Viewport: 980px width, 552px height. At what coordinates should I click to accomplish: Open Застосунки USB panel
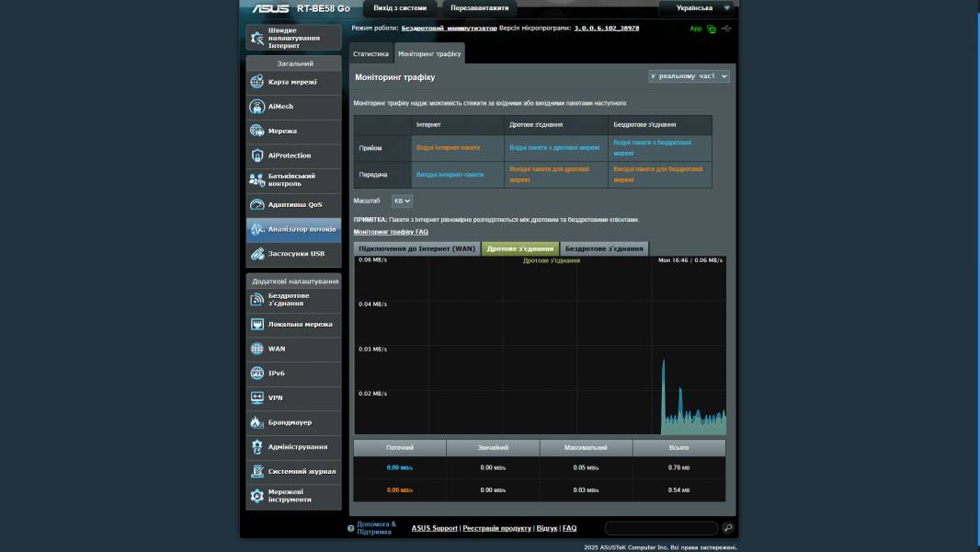click(x=292, y=254)
